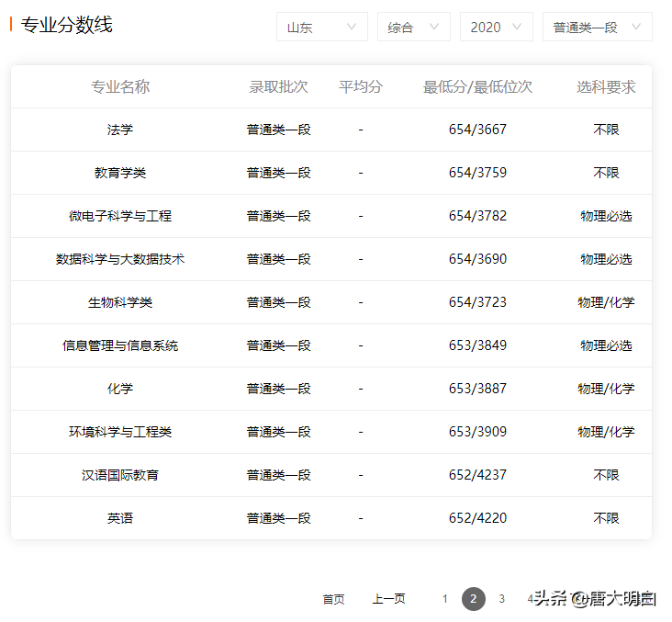Click 物理必选 in 微电子科学与工程 row
The image size is (672, 622).
pyautogui.click(x=606, y=216)
